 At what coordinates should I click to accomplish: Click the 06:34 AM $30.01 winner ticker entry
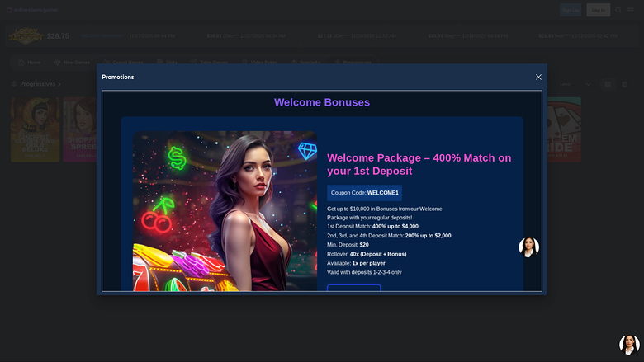[x=246, y=36]
